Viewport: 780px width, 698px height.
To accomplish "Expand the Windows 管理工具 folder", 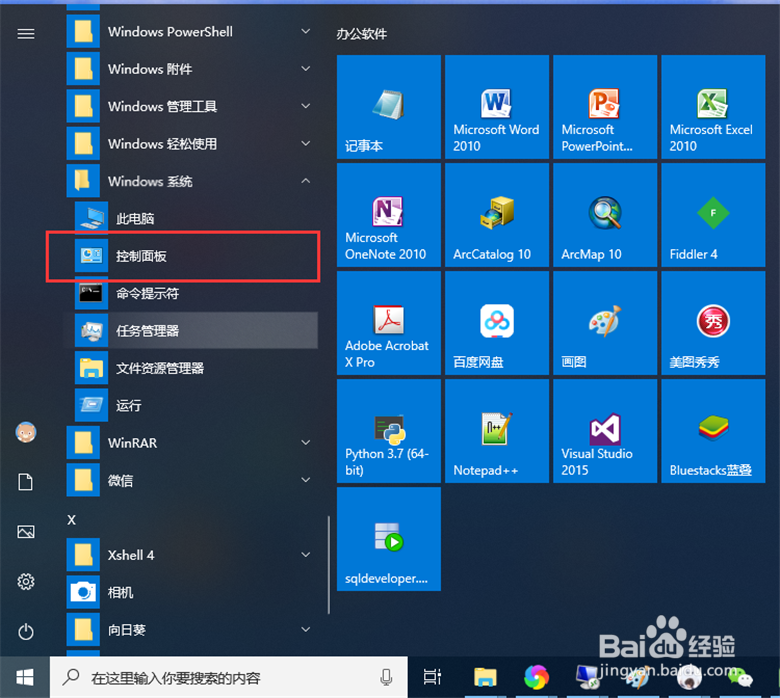I will tap(192, 106).
